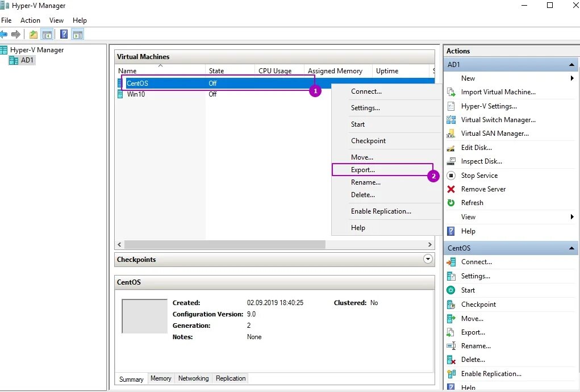
Task: Click the Connect icon under CentOS actions
Action: (451, 262)
